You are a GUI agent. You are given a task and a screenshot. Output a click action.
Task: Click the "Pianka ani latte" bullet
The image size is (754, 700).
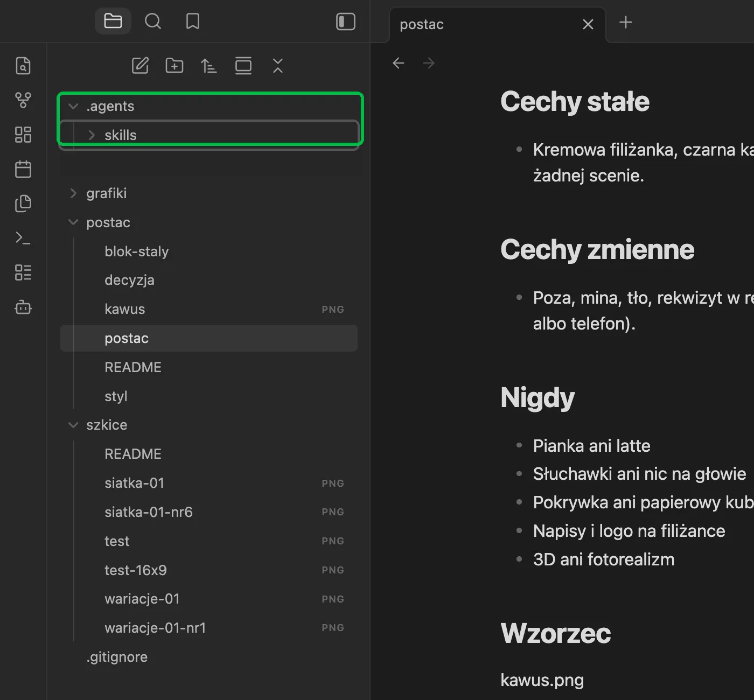coord(591,446)
